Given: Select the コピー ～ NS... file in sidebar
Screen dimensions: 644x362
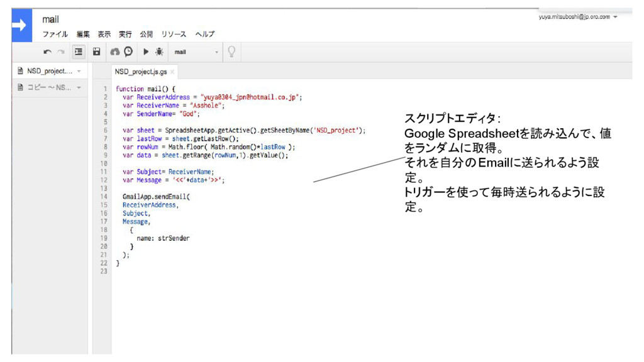Looking at the screenshot, I should click(49, 87).
